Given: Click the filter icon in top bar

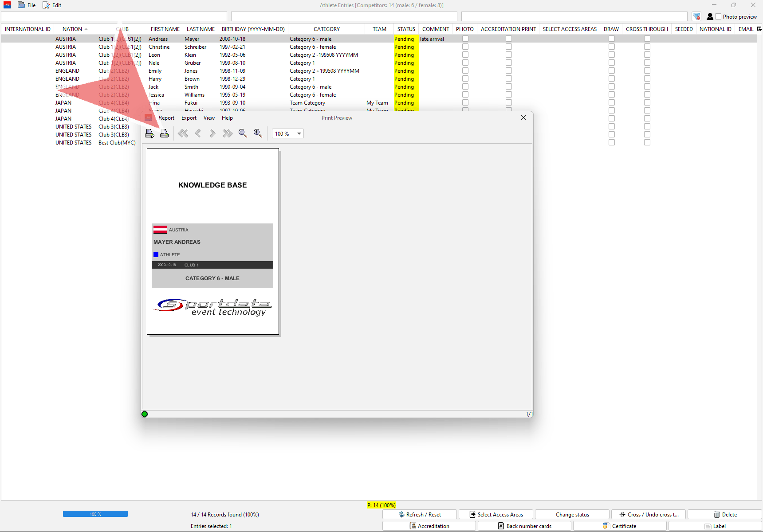Looking at the screenshot, I should coord(696,16).
